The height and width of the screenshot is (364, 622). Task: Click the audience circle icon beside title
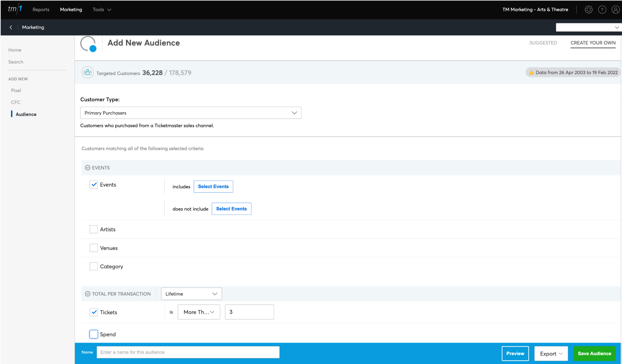tap(88, 44)
